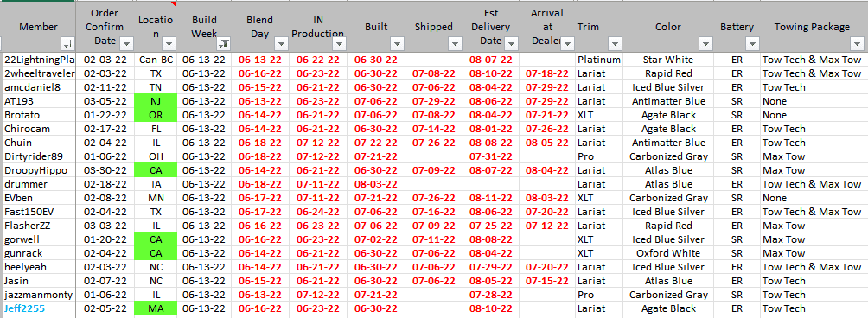Viewport: 868px width, 318px height.
Task: Expand the Location column filter dropdown
Action: click(170, 44)
